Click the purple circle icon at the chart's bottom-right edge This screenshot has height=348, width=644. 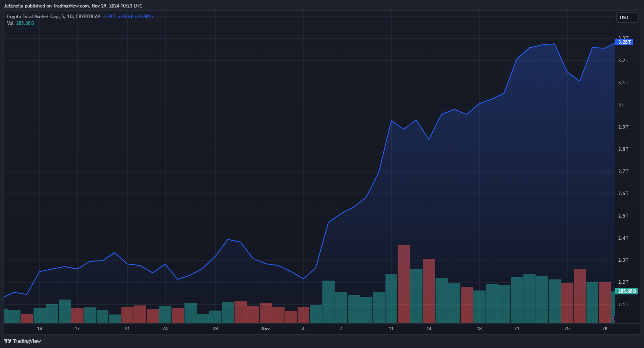614,318
